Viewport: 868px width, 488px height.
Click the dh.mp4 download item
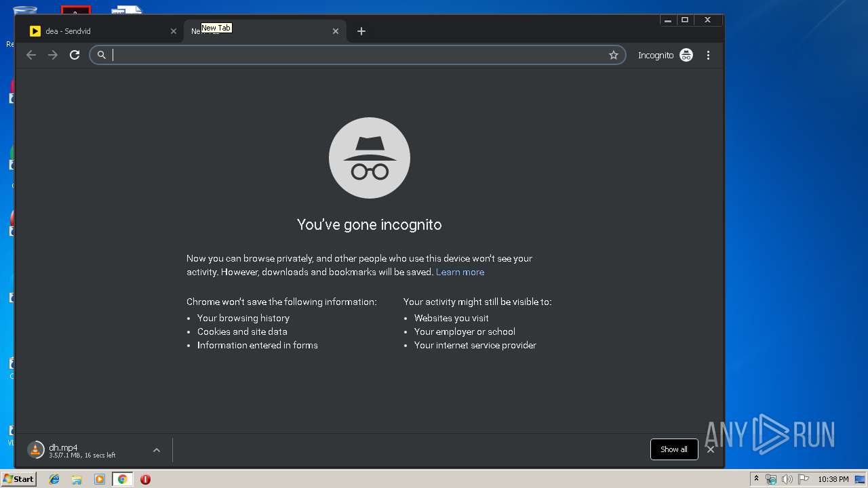[x=84, y=450]
